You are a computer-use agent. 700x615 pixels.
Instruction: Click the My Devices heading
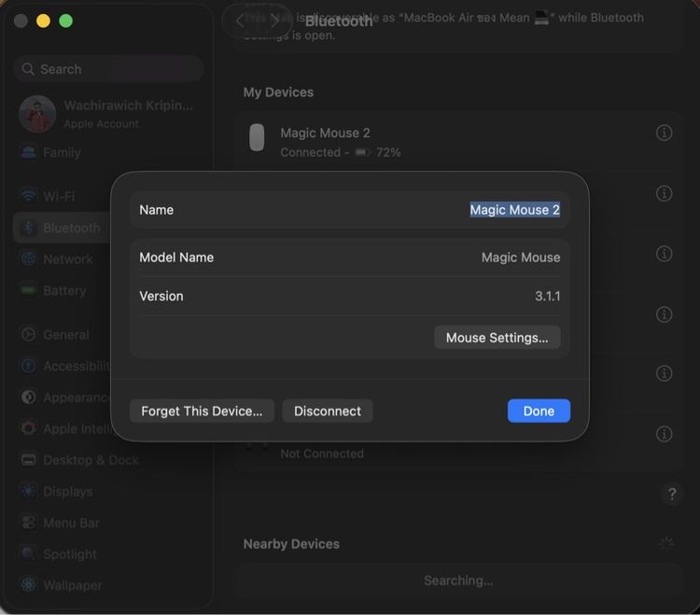pyautogui.click(x=278, y=92)
